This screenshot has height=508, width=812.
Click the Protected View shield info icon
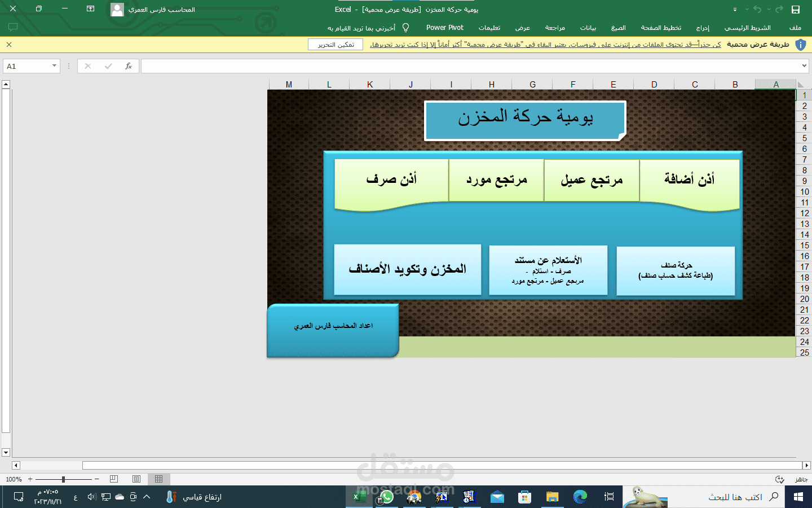tap(801, 45)
